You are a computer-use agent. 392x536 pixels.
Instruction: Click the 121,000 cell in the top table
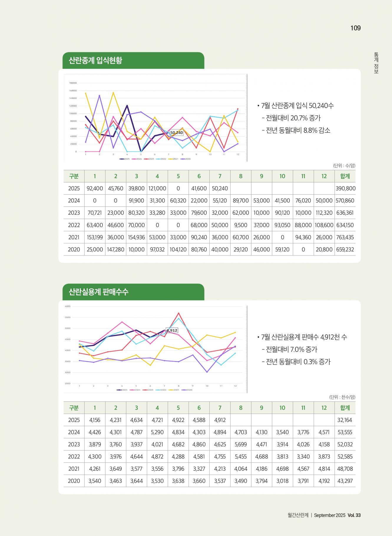tap(157, 188)
